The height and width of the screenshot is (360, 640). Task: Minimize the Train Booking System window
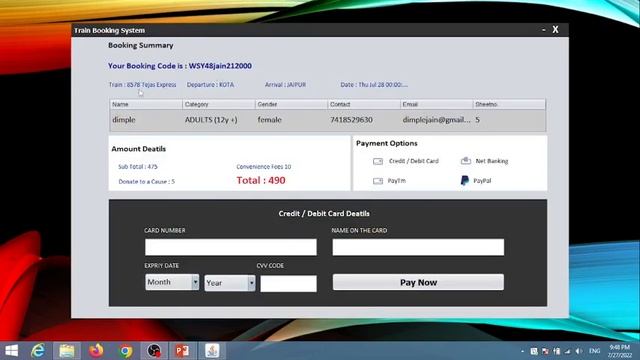pos(544,30)
